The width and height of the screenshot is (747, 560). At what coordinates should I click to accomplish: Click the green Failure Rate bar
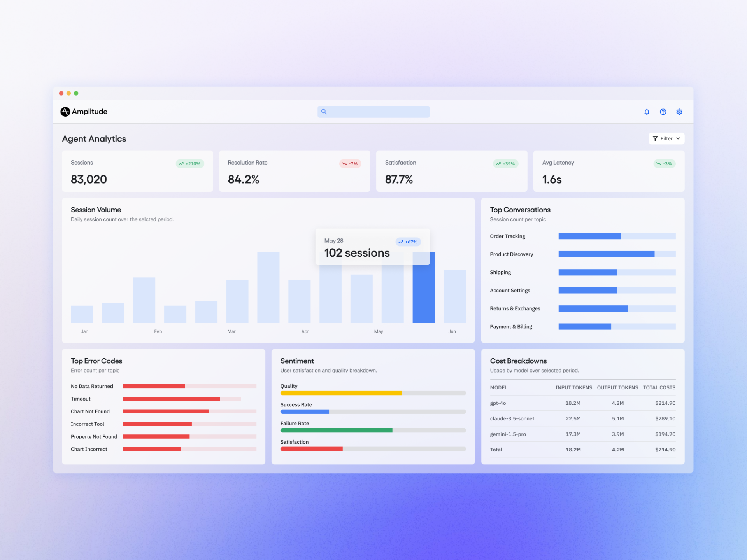tap(337, 430)
